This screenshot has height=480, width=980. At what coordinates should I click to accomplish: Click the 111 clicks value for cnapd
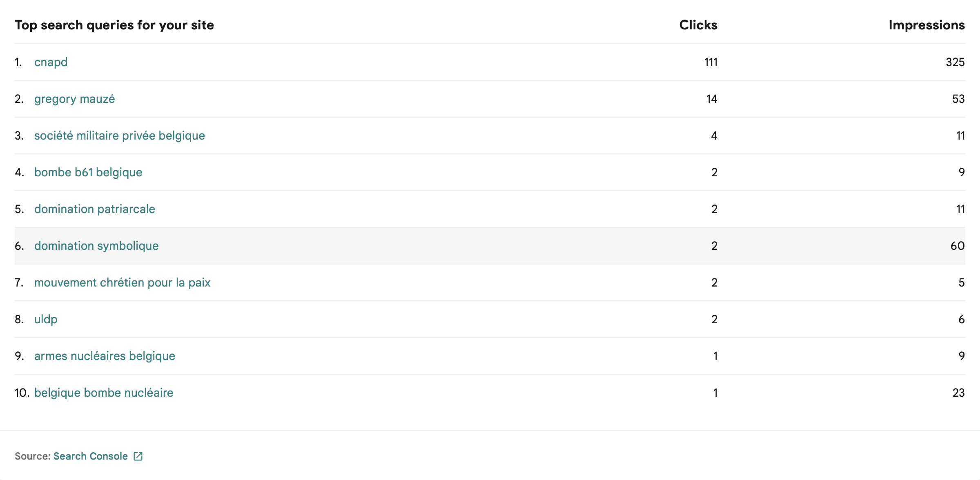click(710, 62)
